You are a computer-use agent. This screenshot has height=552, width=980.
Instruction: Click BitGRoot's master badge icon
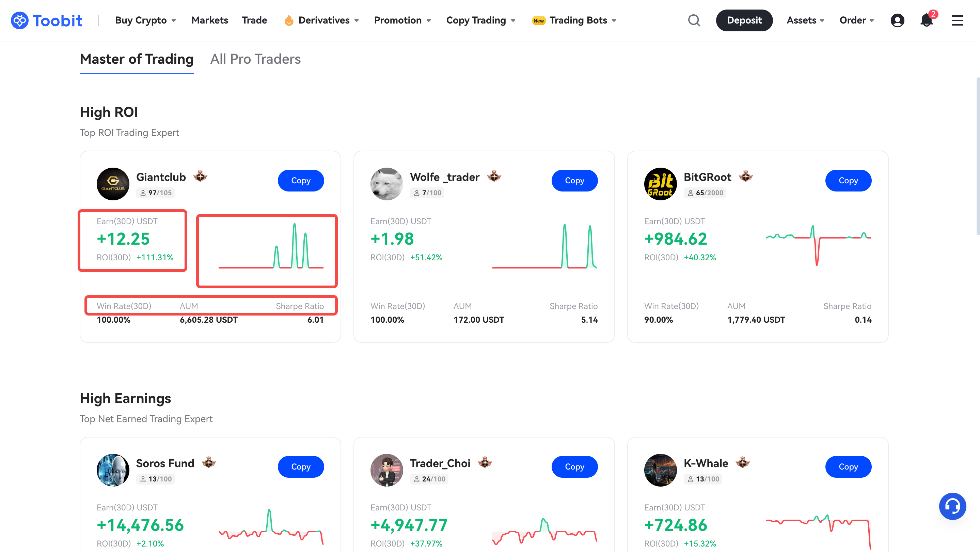tap(746, 176)
